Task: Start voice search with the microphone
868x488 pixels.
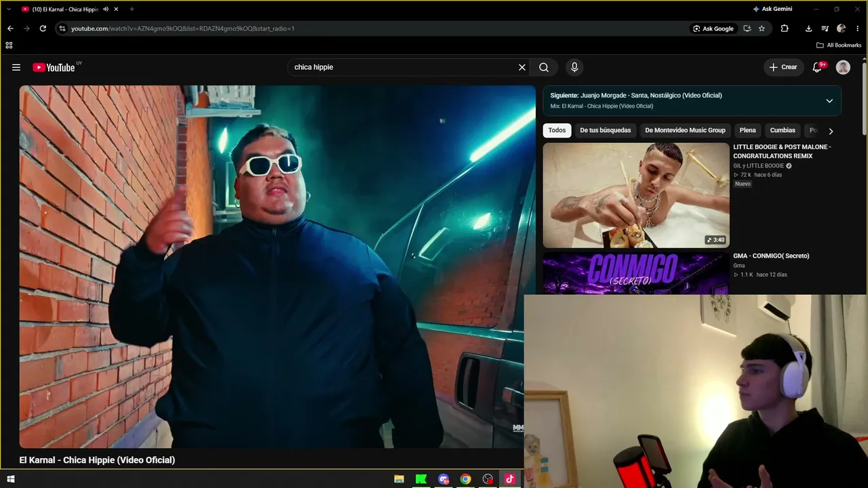Action: (x=574, y=67)
